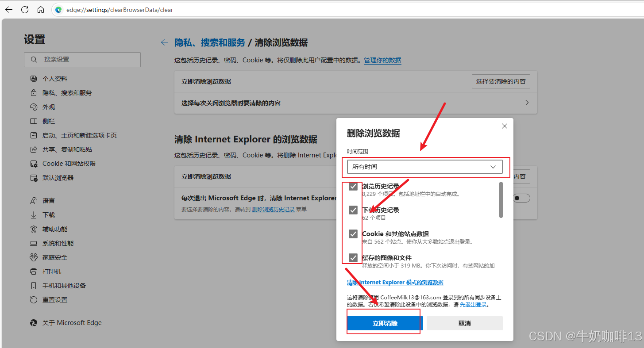
Task: Click the address bar URL field
Action: pos(347,10)
